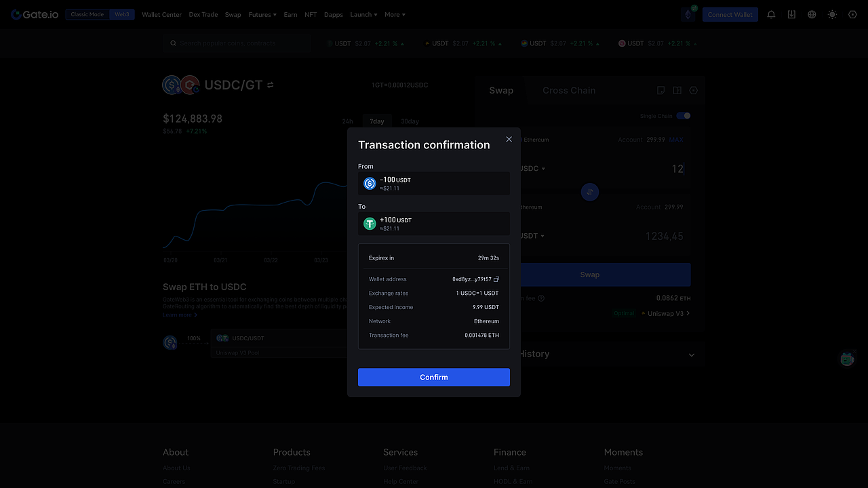The height and width of the screenshot is (488, 868).
Task: Click the round swap-direction button between tokens
Action: click(x=590, y=192)
